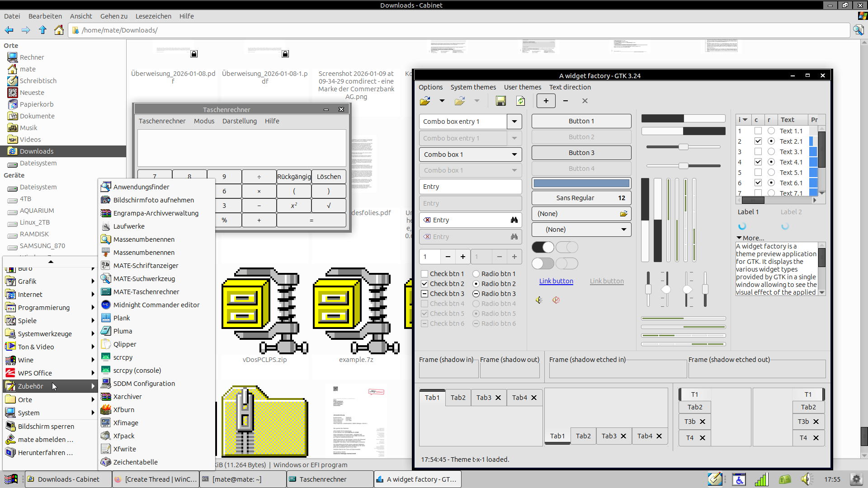
Task: Click the up arrow navigation icon
Action: [x=42, y=30]
